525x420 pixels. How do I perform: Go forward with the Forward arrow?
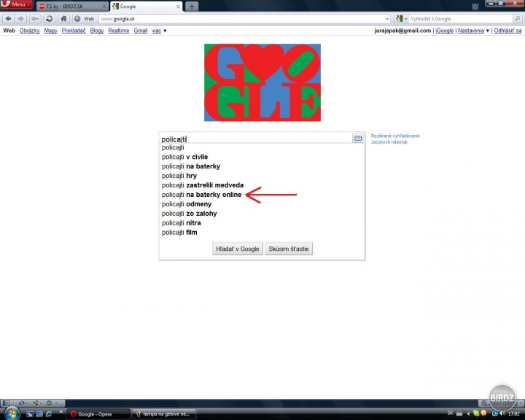[20, 19]
